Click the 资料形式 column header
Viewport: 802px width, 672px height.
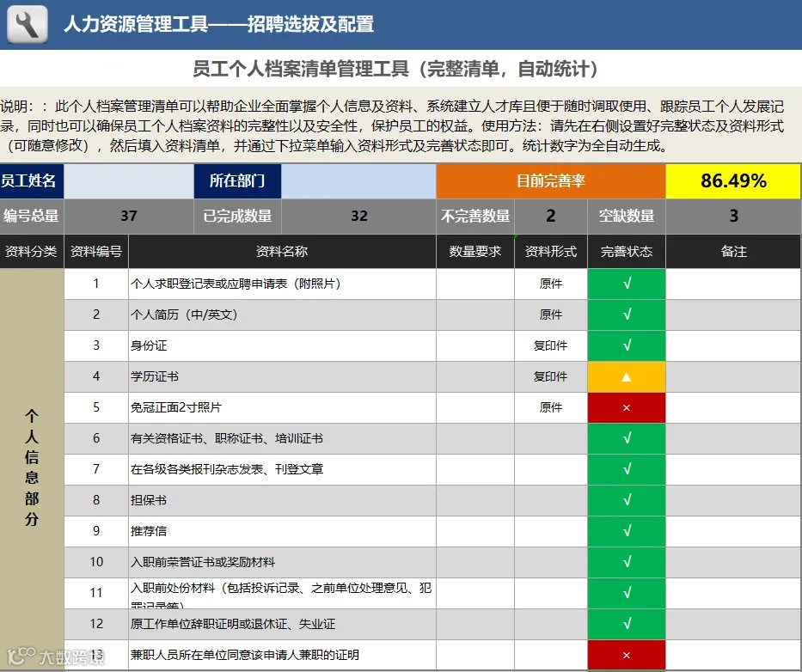pos(551,252)
